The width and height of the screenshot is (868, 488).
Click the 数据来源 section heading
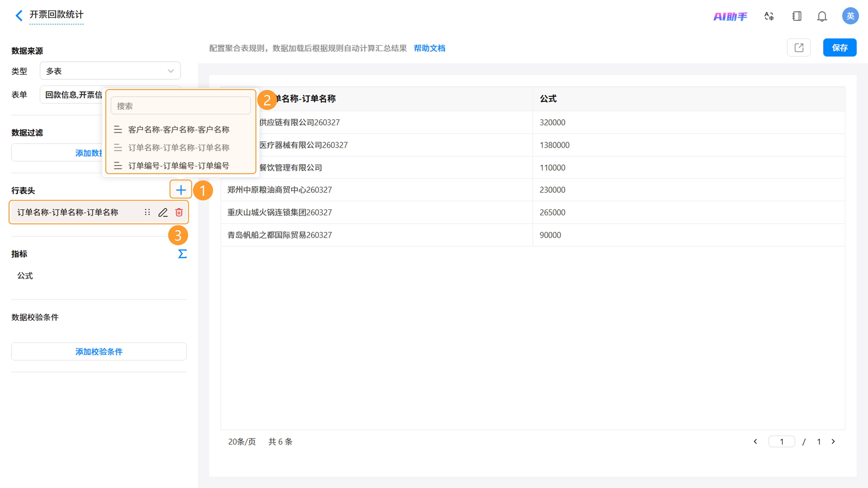pos(27,51)
